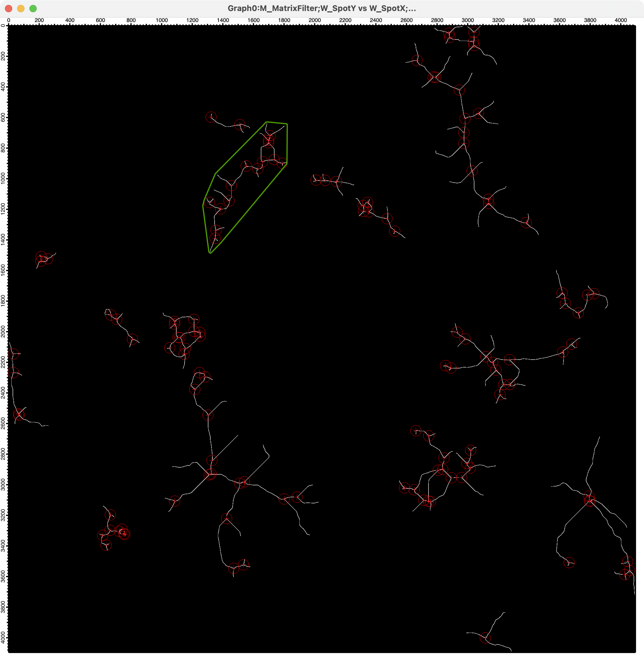The width and height of the screenshot is (644, 661).
Task: Click the left axis tick label 2000
Action: pos(3,332)
